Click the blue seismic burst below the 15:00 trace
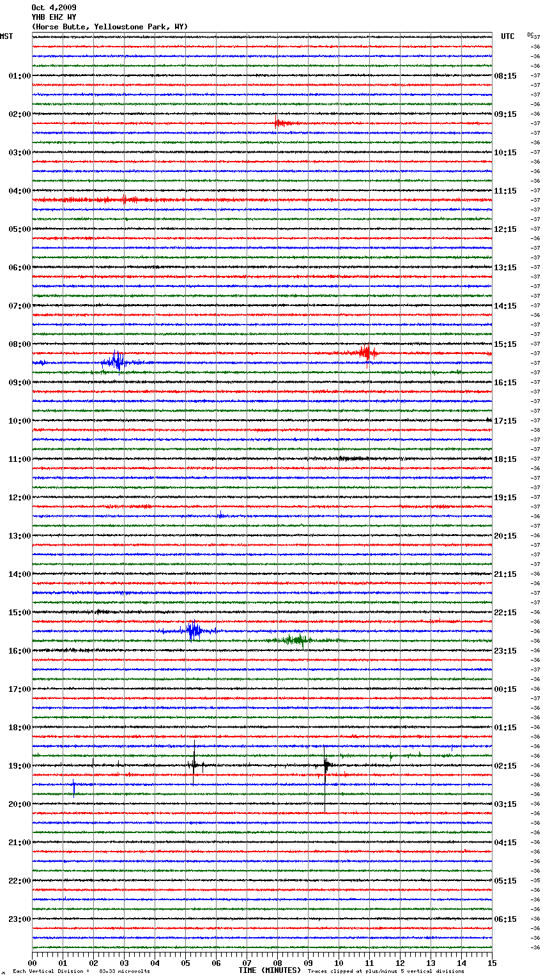This screenshot has width=543, height=980. (194, 631)
